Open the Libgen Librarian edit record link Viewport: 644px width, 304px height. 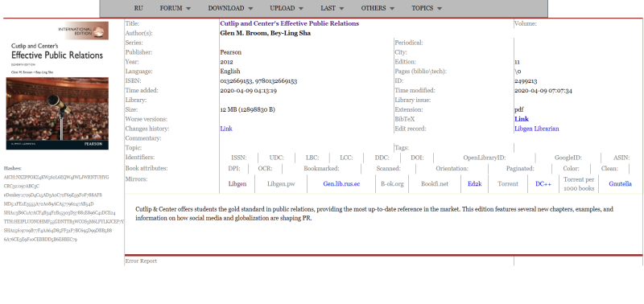click(x=536, y=129)
